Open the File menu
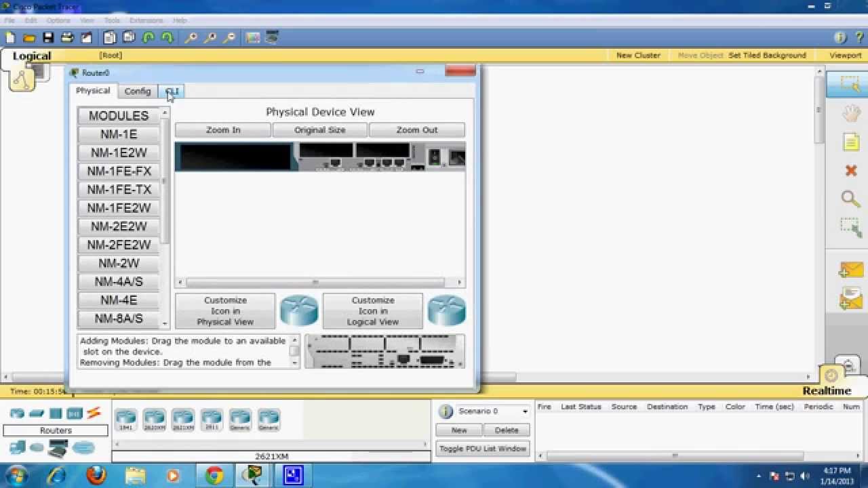 [x=9, y=20]
